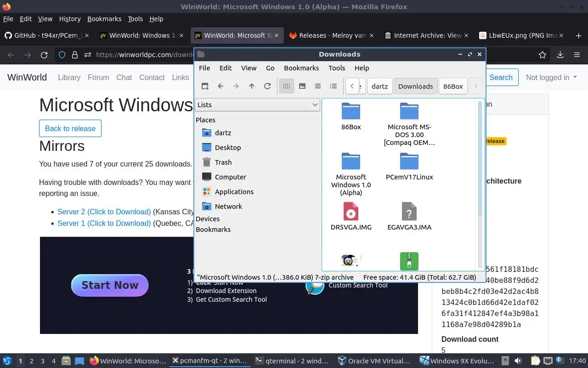588x368 pixels.
Task: Open the file manager Bookmarks menu
Action: (301, 68)
